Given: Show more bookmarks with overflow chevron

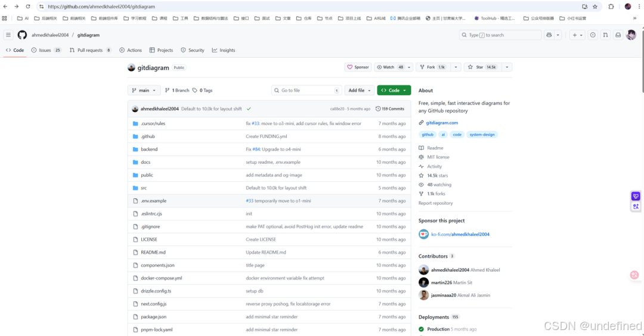Looking at the screenshot, I should pos(635,18).
